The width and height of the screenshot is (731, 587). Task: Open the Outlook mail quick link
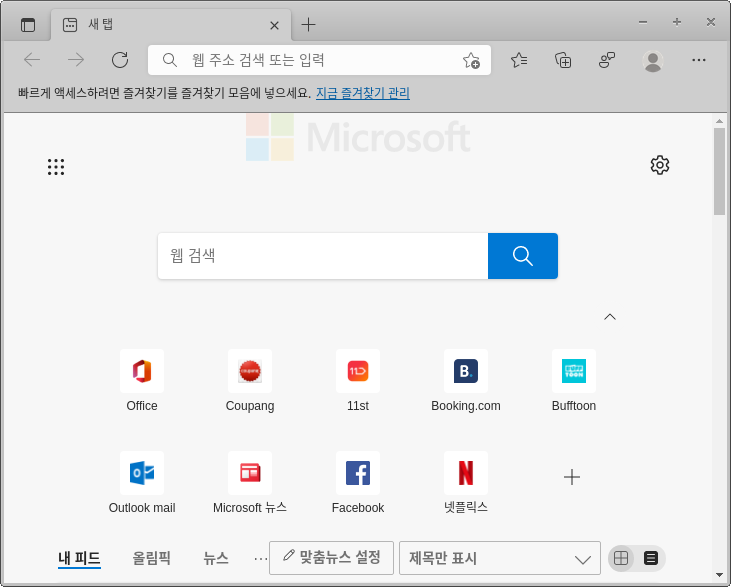pyautogui.click(x=142, y=483)
